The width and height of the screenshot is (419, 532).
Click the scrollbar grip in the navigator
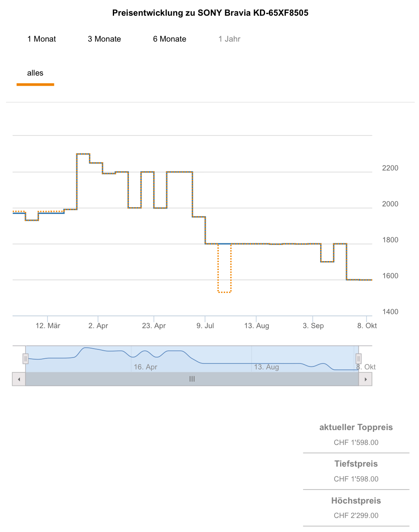pos(192,379)
